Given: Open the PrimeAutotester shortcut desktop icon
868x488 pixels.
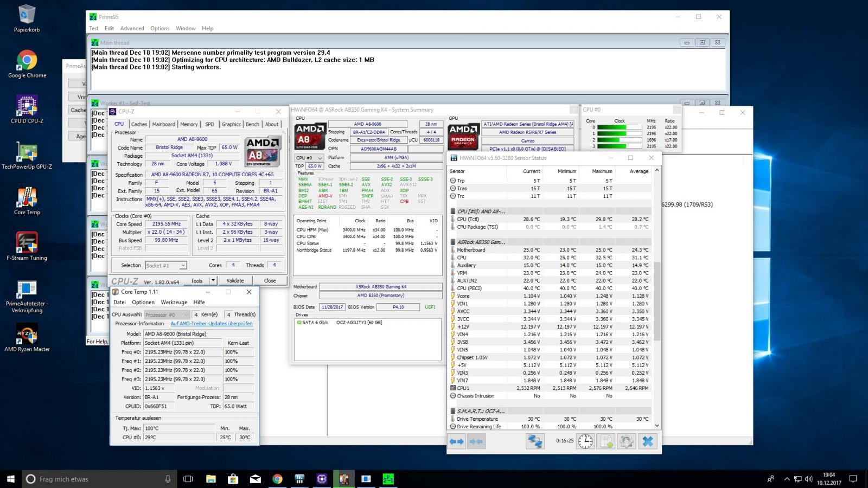Looking at the screenshot, I should pos(27,296).
